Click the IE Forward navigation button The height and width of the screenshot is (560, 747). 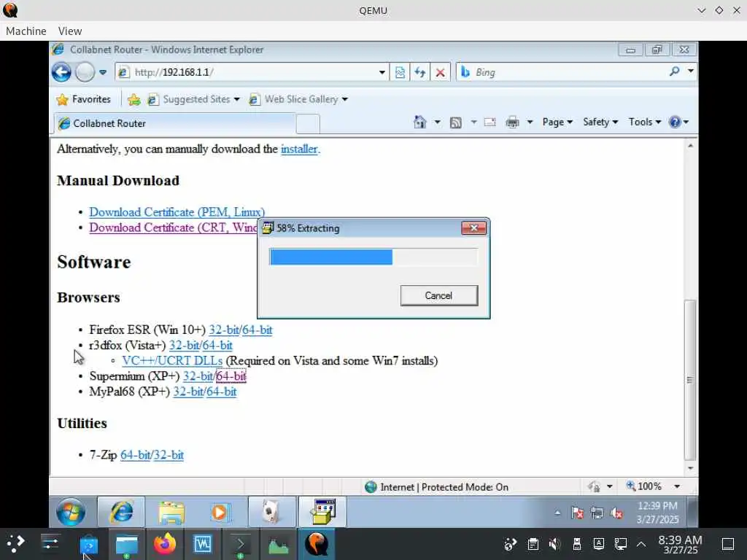click(85, 72)
